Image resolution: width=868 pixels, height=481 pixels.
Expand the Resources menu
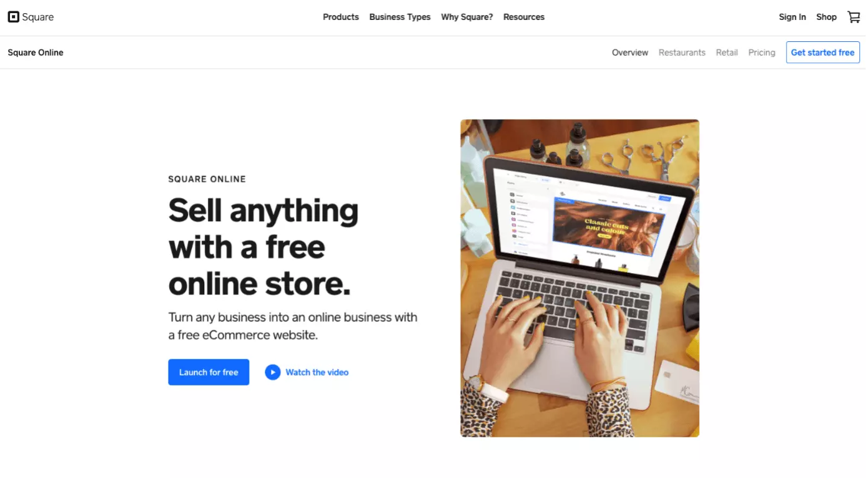coord(524,17)
